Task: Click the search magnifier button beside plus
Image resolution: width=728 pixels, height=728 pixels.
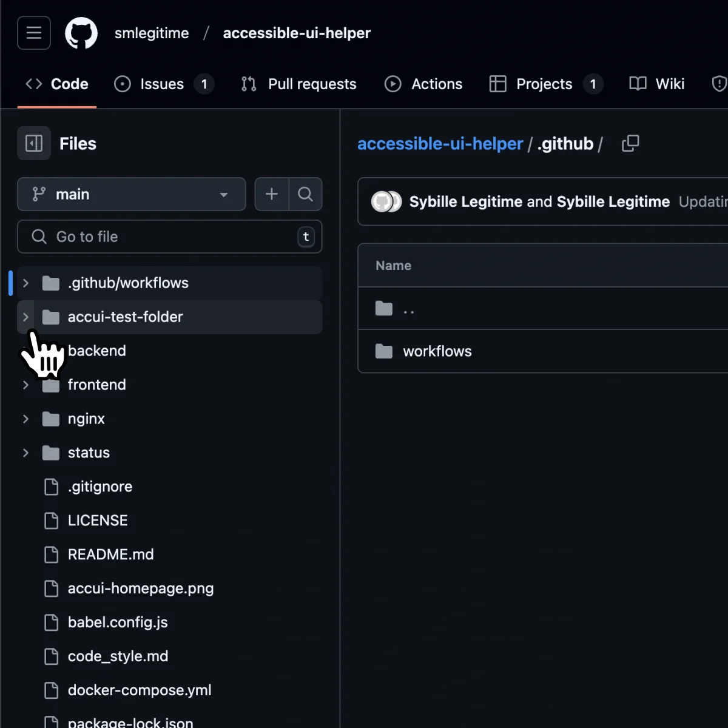Action: (306, 194)
